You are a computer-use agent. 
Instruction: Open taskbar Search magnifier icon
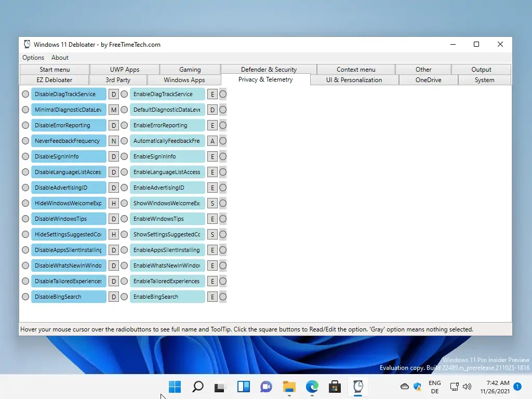pos(198,387)
